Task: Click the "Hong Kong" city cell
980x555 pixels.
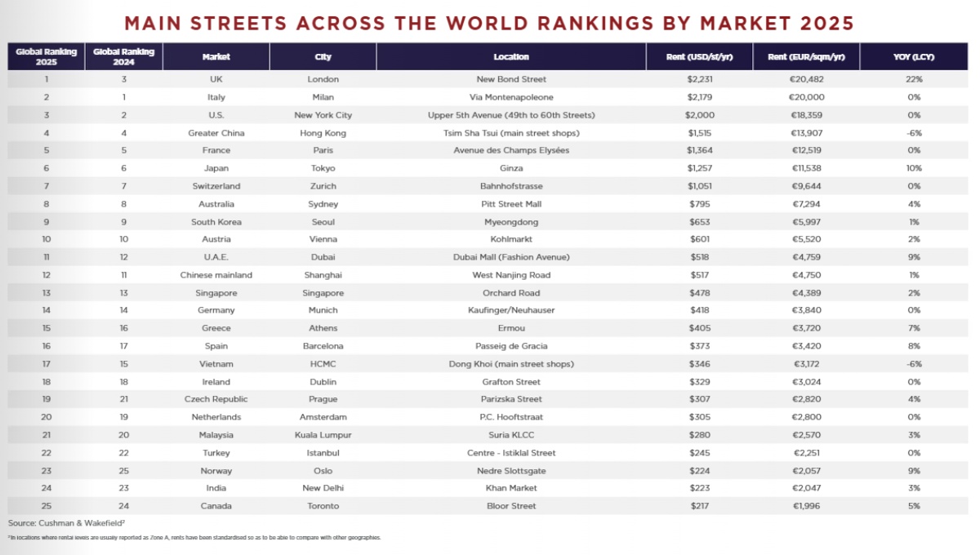Action: tap(323, 133)
